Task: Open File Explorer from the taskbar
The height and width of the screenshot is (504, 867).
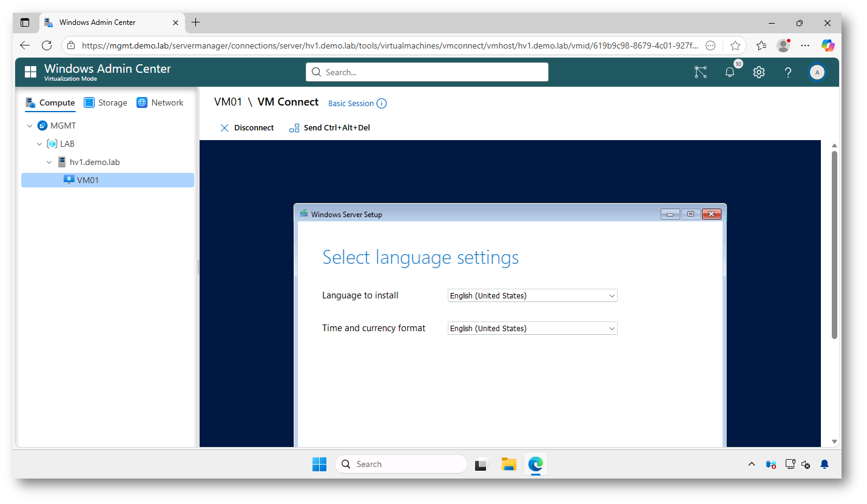Action: click(x=508, y=464)
